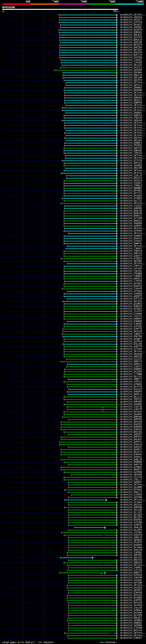Choose hit UniRef100_A8J1Z0
The width and height of the screenshot is (146, 644).
pos(131,65)
